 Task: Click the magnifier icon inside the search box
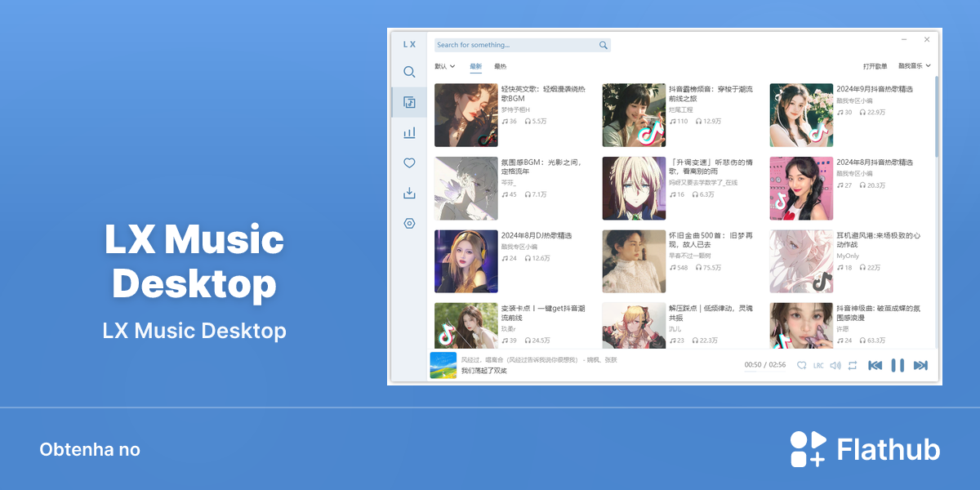coord(604,45)
